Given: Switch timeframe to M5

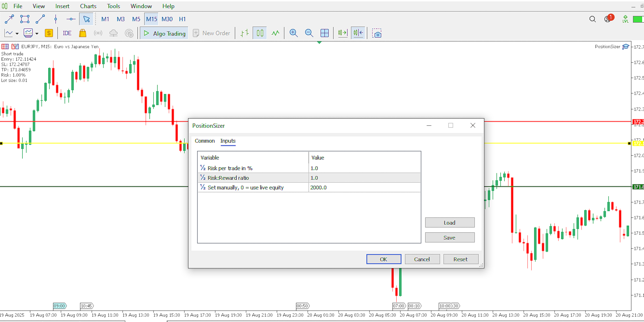Looking at the screenshot, I should click(136, 19).
